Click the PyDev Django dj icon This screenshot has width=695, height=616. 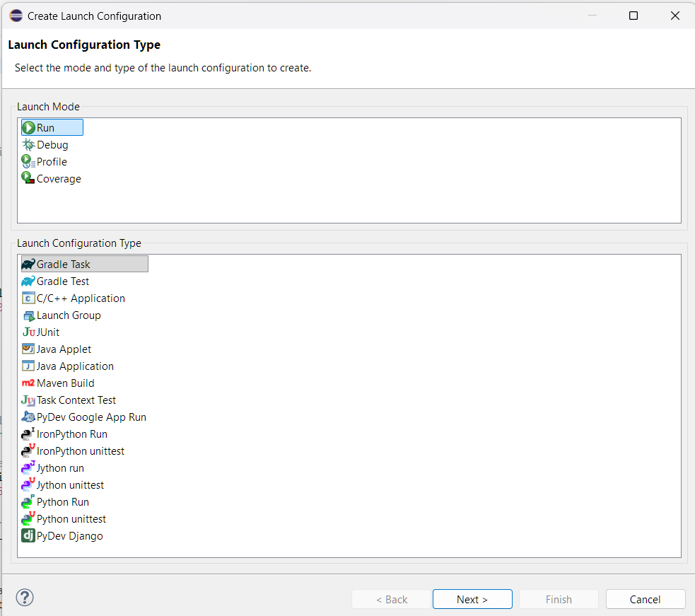[28, 536]
